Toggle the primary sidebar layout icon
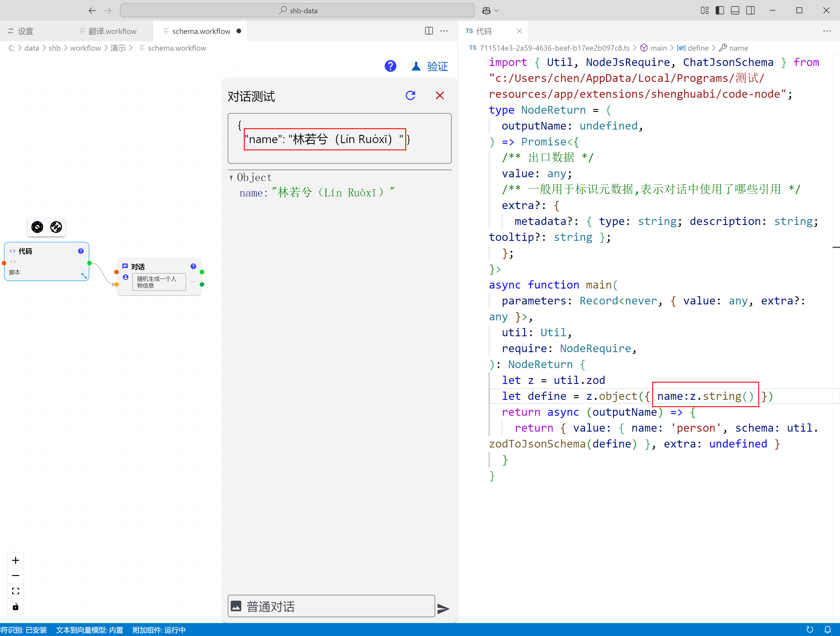Screen dimensions: 840x636 [x=719, y=10]
